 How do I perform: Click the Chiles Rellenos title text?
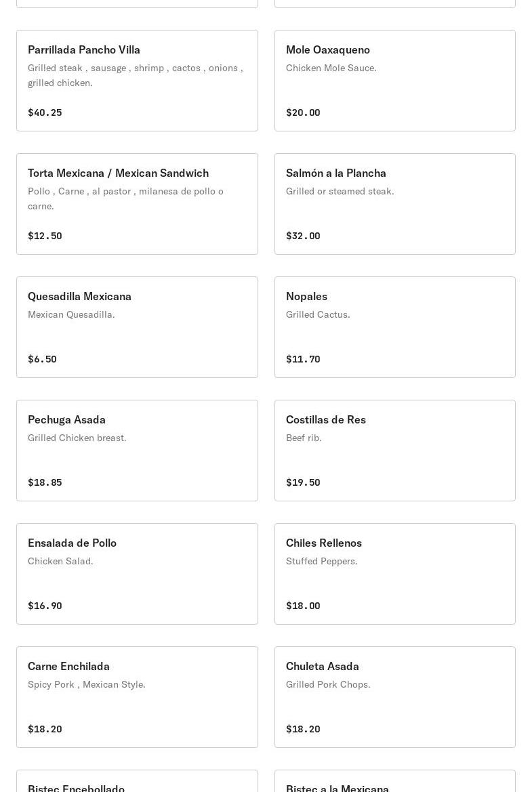[x=323, y=543]
